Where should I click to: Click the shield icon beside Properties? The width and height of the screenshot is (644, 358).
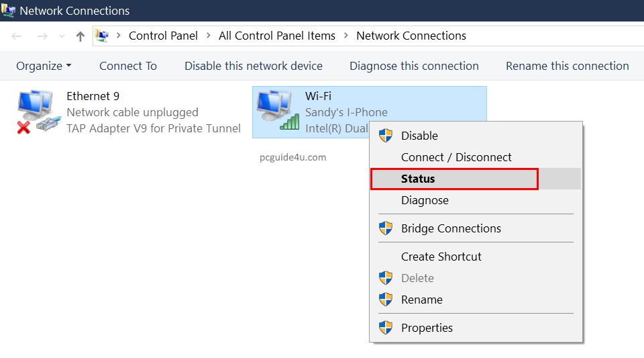tap(386, 328)
